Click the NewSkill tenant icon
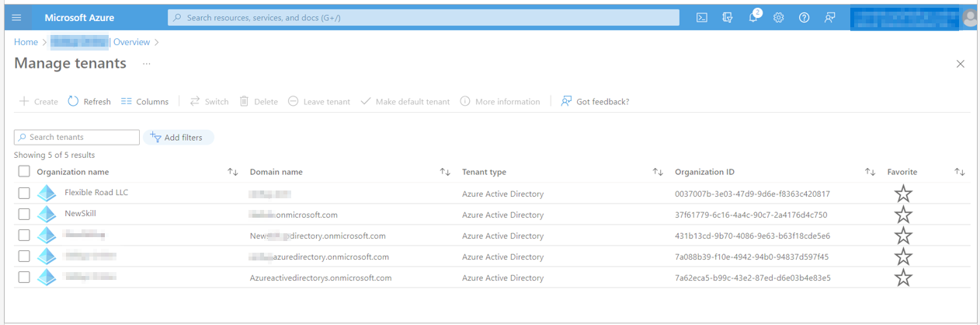The width and height of the screenshot is (980, 325). pos(47,215)
